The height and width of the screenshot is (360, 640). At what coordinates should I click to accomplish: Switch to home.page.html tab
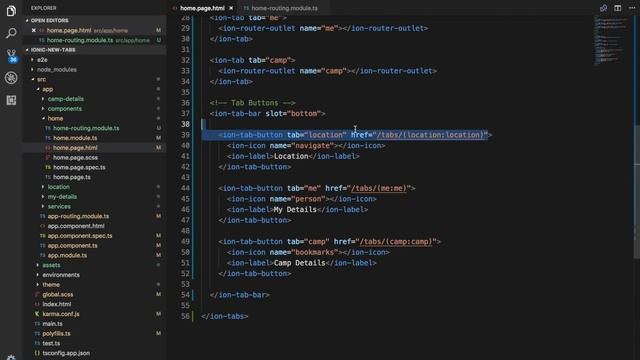pyautogui.click(x=202, y=8)
